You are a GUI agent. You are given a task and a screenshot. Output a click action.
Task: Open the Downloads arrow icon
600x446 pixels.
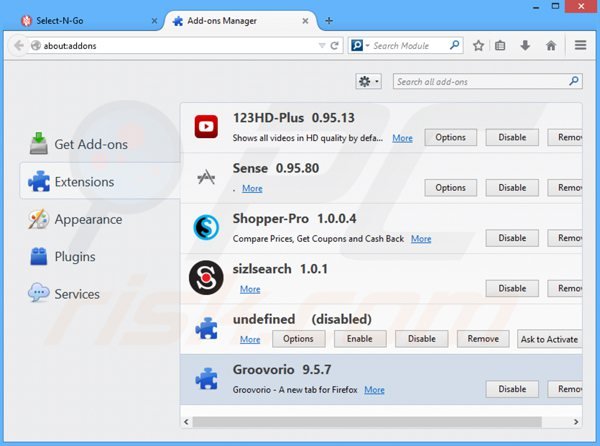(525, 46)
